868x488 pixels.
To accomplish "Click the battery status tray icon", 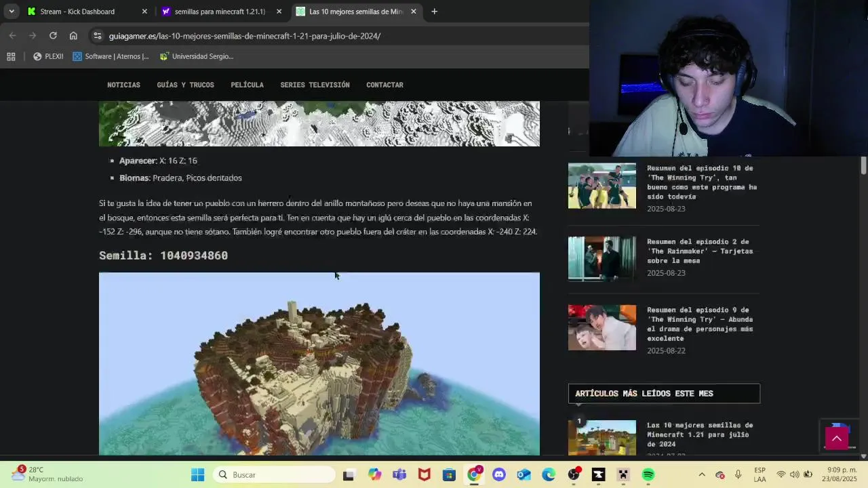I will point(808,474).
